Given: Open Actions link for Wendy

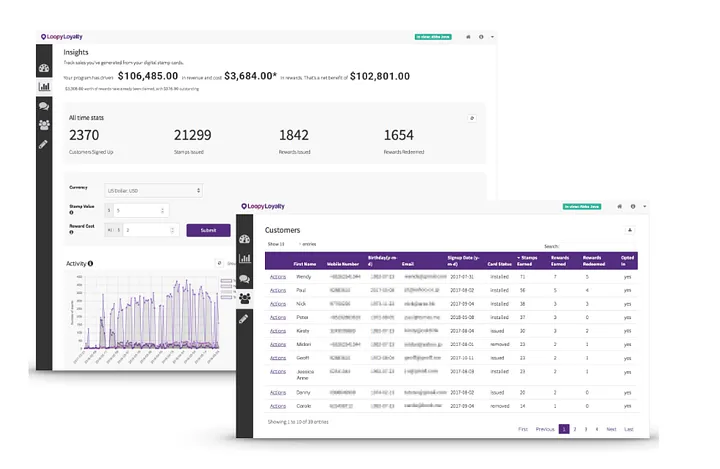Looking at the screenshot, I should [278, 277].
